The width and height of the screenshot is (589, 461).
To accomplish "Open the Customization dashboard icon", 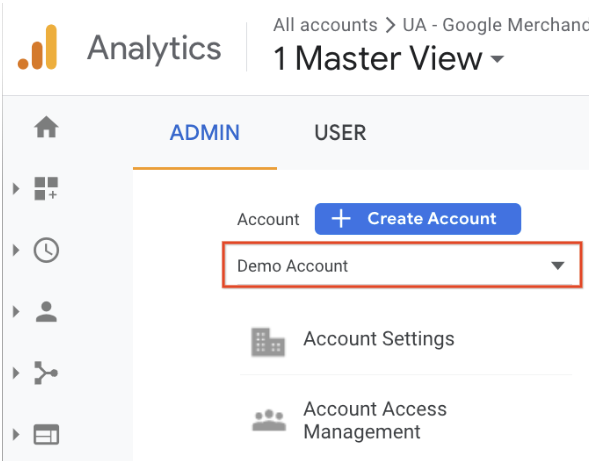I will [46, 188].
